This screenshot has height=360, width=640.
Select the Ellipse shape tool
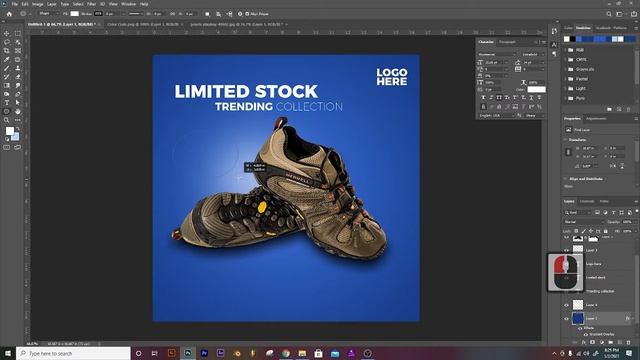click(7, 111)
